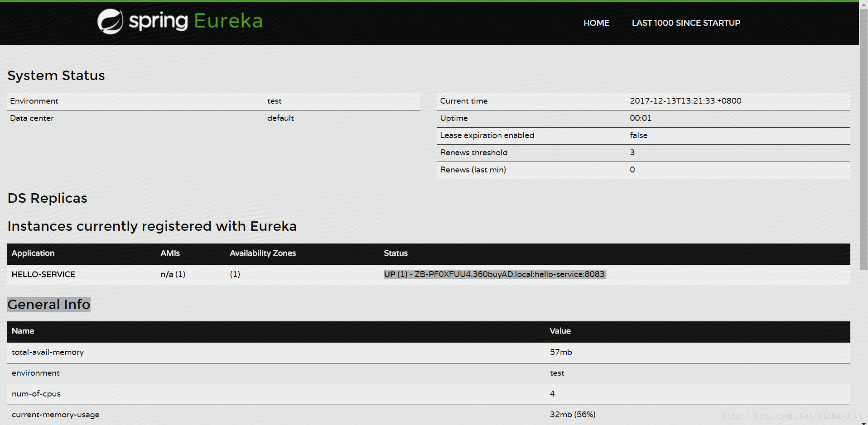Select the n/a (1) AMIs cell
Viewport: 868px width, 425px height.
pyautogui.click(x=173, y=274)
